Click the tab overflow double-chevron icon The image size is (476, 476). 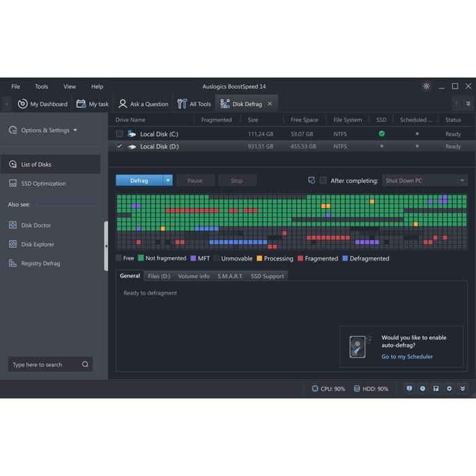tap(469, 104)
